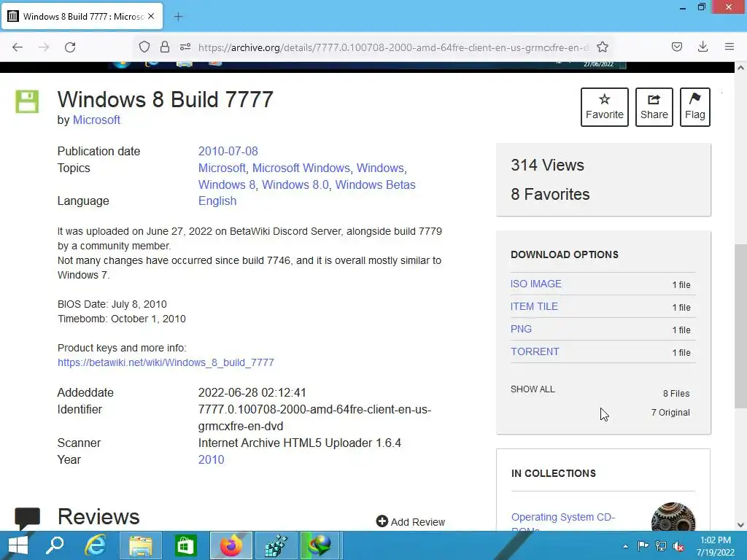Click the green software floppy item icon
This screenshot has width=747, height=560.
click(x=27, y=101)
